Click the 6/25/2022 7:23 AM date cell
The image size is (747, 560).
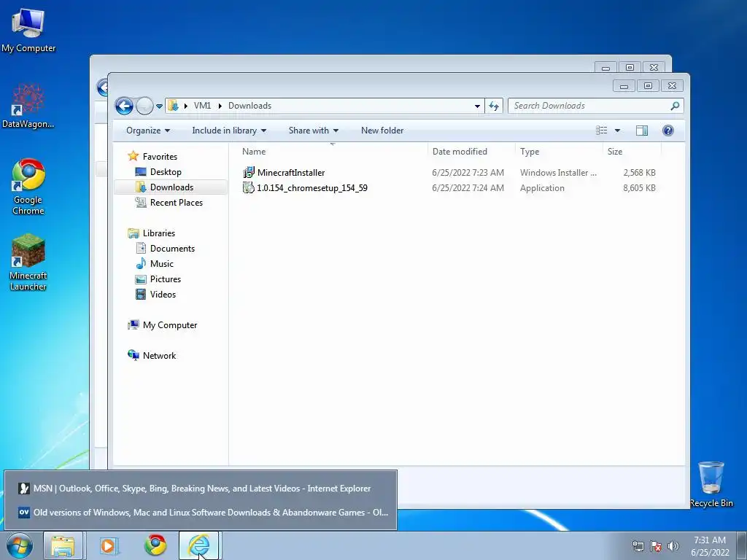coord(468,172)
